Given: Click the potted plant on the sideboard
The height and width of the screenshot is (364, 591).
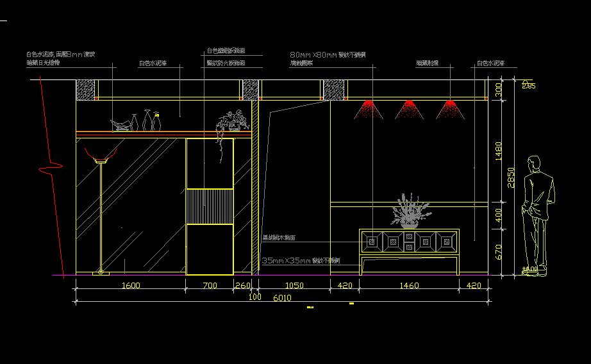Looking at the screenshot, I should point(408,211).
